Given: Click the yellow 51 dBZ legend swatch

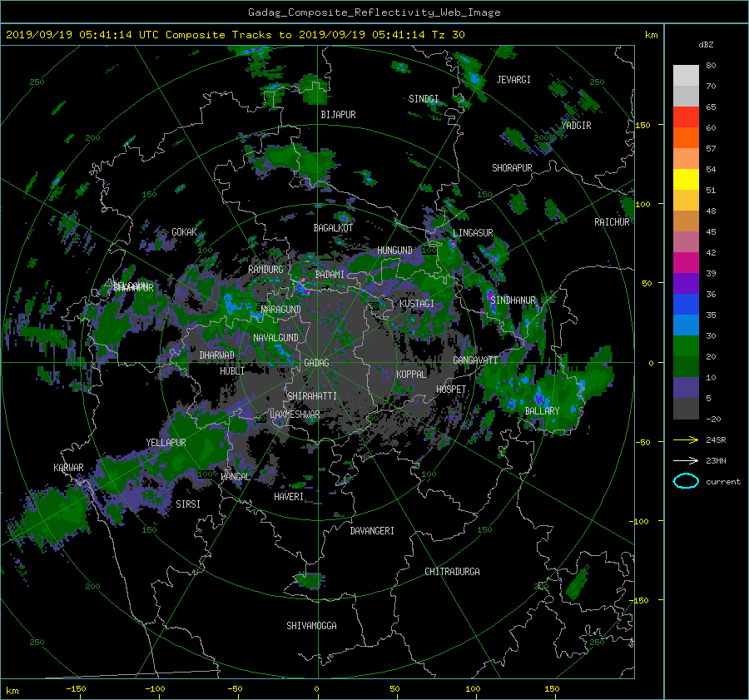Looking at the screenshot, I should 686,180.
